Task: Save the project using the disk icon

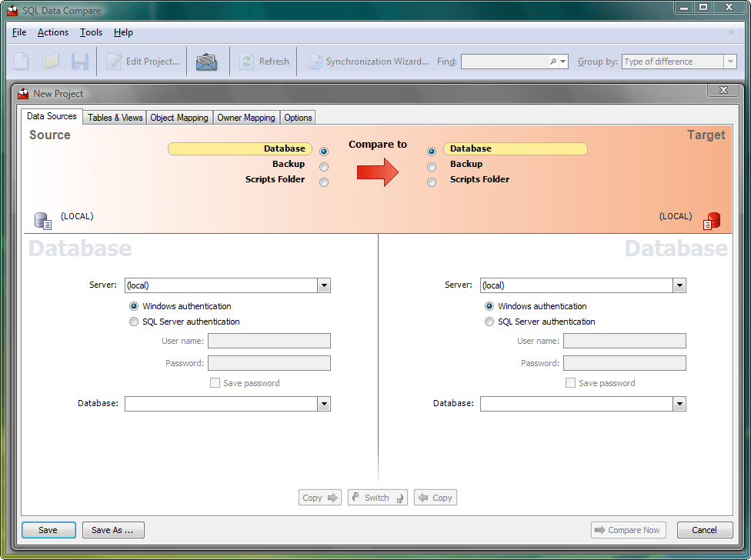Action: [80, 61]
